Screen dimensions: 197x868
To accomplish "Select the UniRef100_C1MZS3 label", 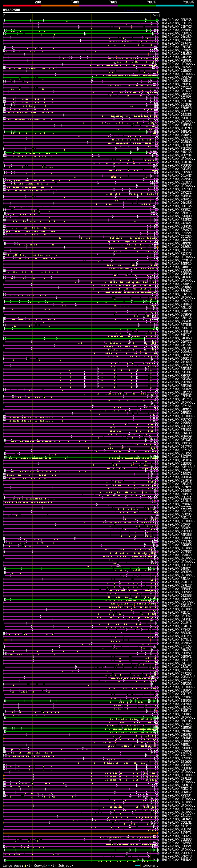I will 177,392.
